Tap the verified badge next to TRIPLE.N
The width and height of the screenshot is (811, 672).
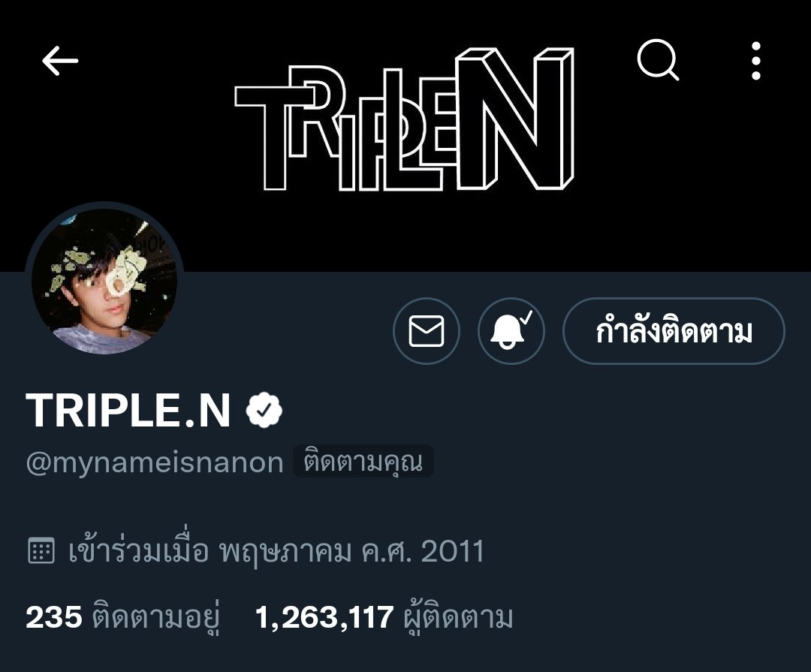[264, 410]
